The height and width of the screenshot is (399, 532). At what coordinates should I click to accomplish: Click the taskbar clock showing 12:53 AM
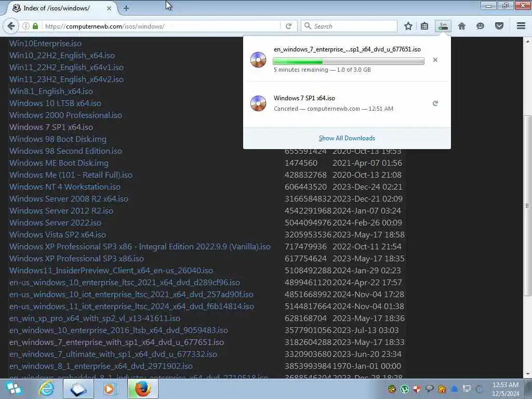click(x=505, y=389)
